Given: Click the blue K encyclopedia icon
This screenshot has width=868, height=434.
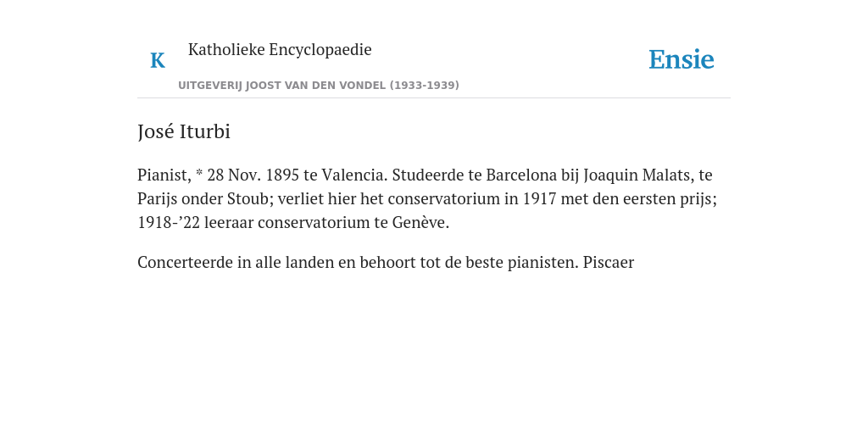Looking at the screenshot, I should tap(158, 60).
